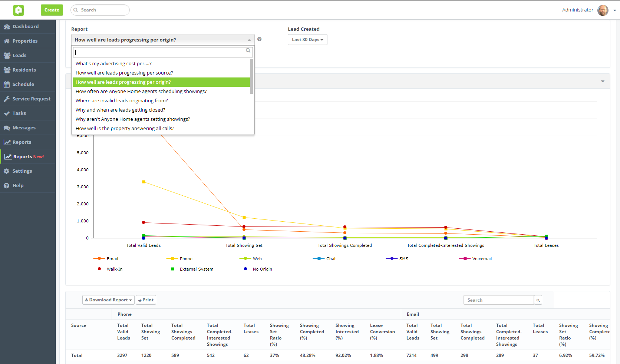The width and height of the screenshot is (620, 364).
Task: Open Settings from the sidebar
Action: tap(28, 171)
